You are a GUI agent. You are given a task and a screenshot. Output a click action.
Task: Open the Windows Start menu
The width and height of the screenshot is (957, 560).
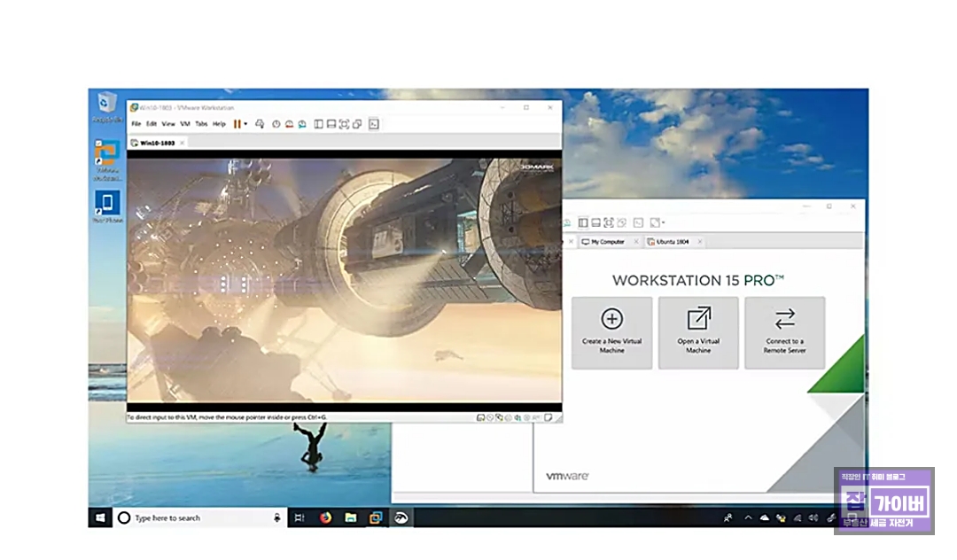click(x=100, y=517)
